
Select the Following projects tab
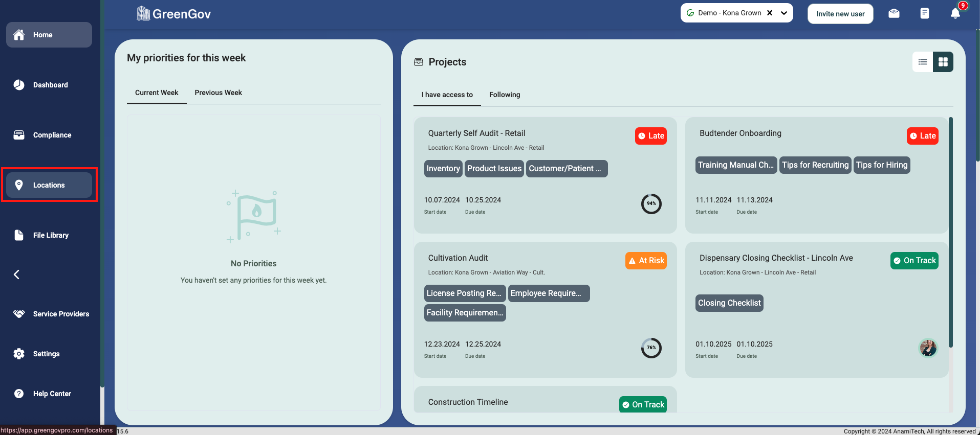coord(505,95)
